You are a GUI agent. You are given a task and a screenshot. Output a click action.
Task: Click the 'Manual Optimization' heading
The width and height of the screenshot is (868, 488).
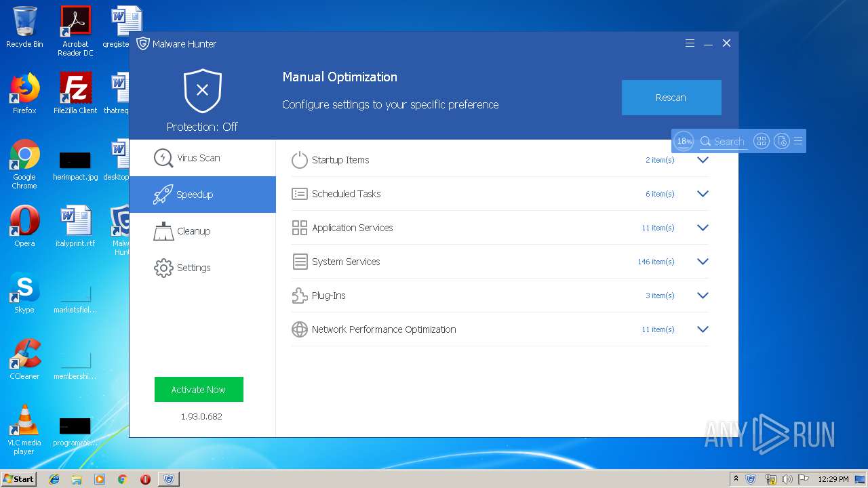pos(340,77)
